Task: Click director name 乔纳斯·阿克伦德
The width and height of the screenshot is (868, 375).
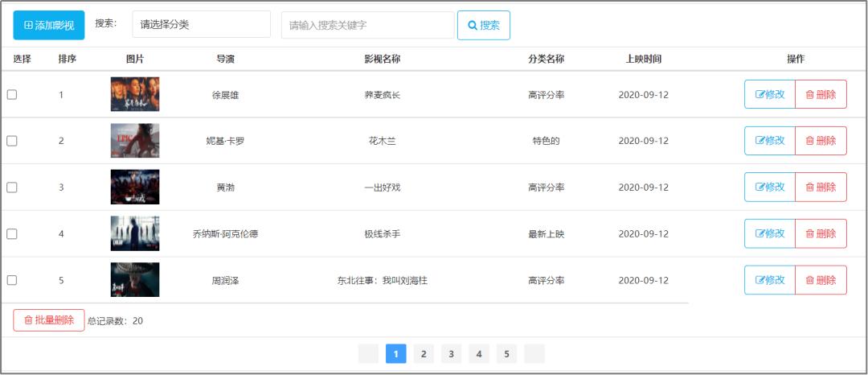Action: [x=225, y=233]
